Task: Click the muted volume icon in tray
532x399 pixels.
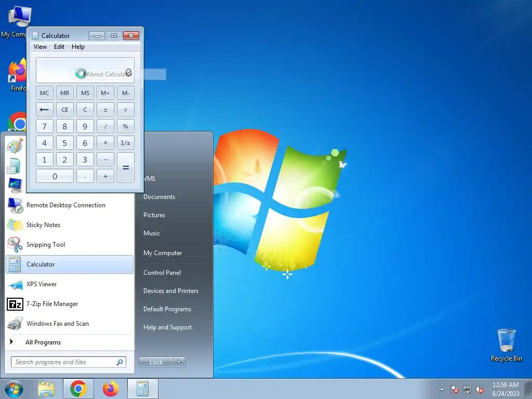Action: pos(480,390)
